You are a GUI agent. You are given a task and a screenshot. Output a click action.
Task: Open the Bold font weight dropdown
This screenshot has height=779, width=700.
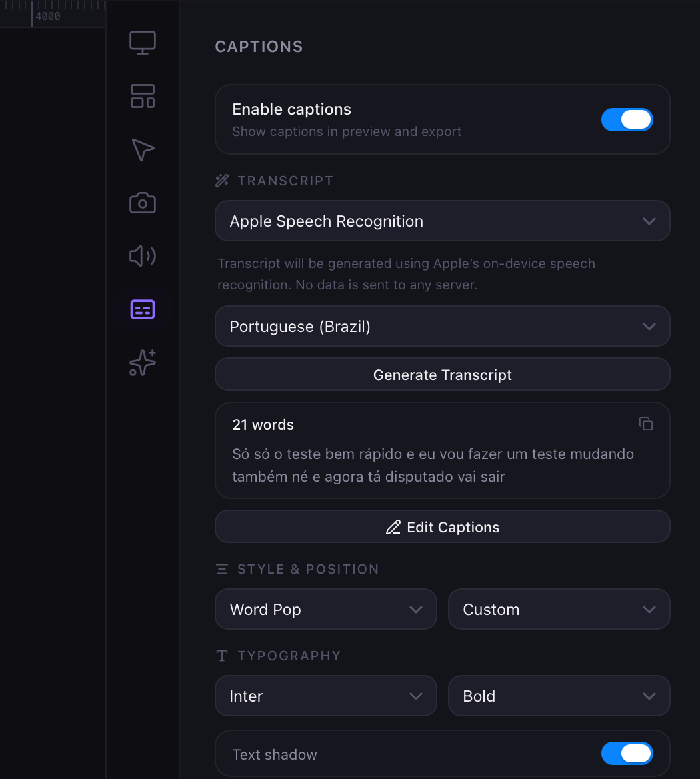pyautogui.click(x=559, y=696)
